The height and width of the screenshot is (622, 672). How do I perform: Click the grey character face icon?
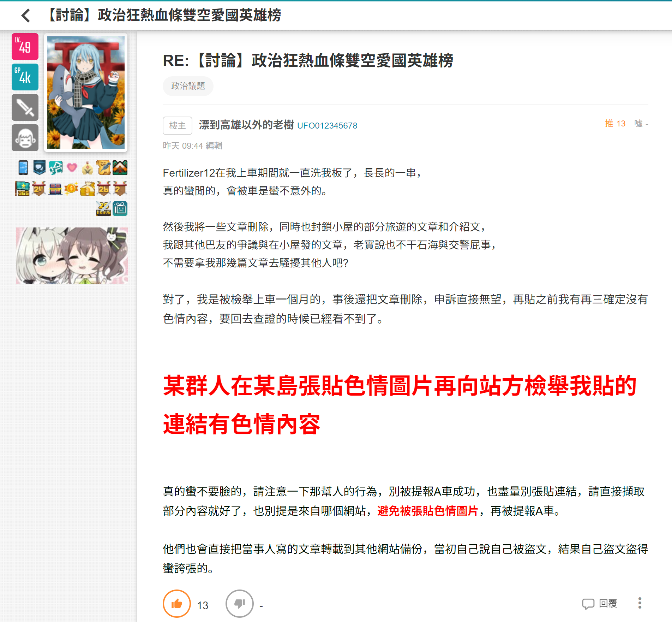point(25,138)
